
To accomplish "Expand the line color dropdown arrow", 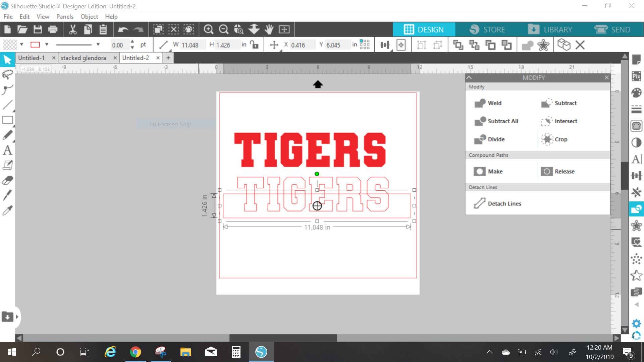I will tap(47, 44).
